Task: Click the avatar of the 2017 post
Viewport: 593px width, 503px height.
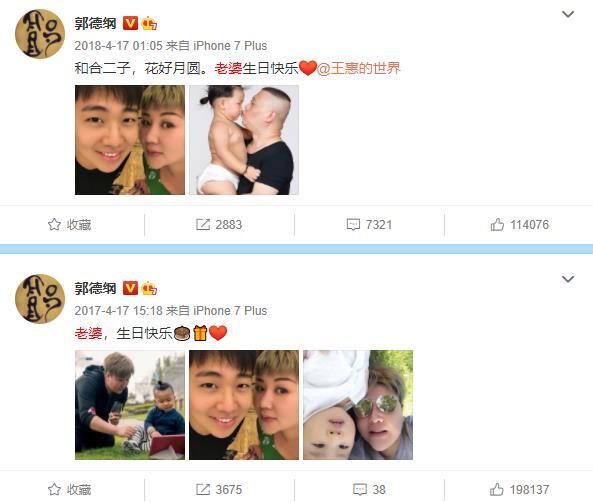Action: (40, 299)
